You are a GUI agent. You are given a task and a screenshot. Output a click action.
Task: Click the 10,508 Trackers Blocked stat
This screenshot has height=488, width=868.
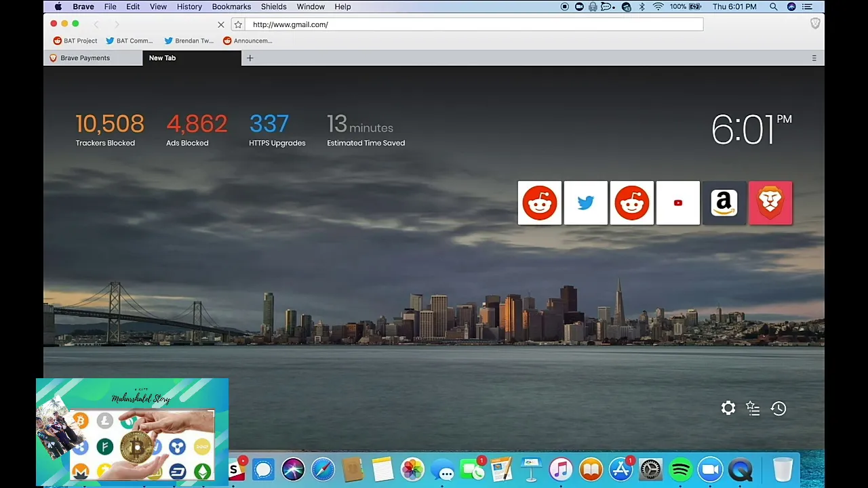[110, 129]
